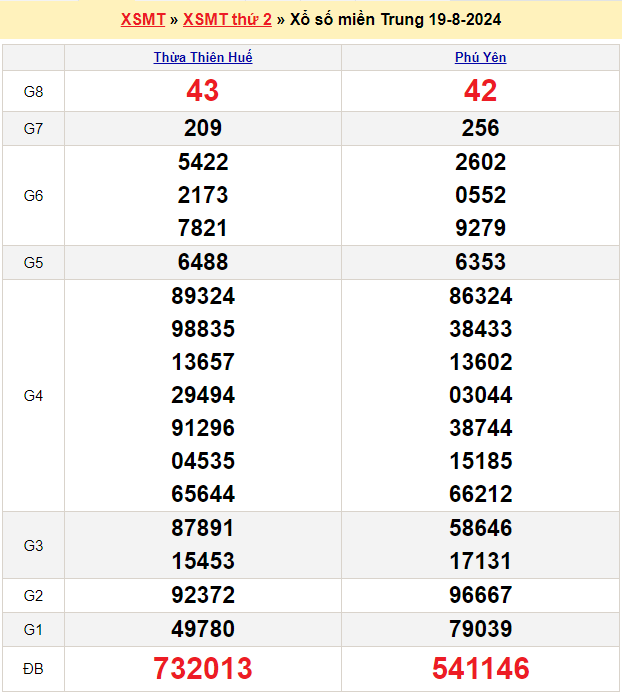Image resolution: width=622 pixels, height=692 pixels.
Task: Select the G4 number 29494
Action: pyautogui.click(x=203, y=395)
